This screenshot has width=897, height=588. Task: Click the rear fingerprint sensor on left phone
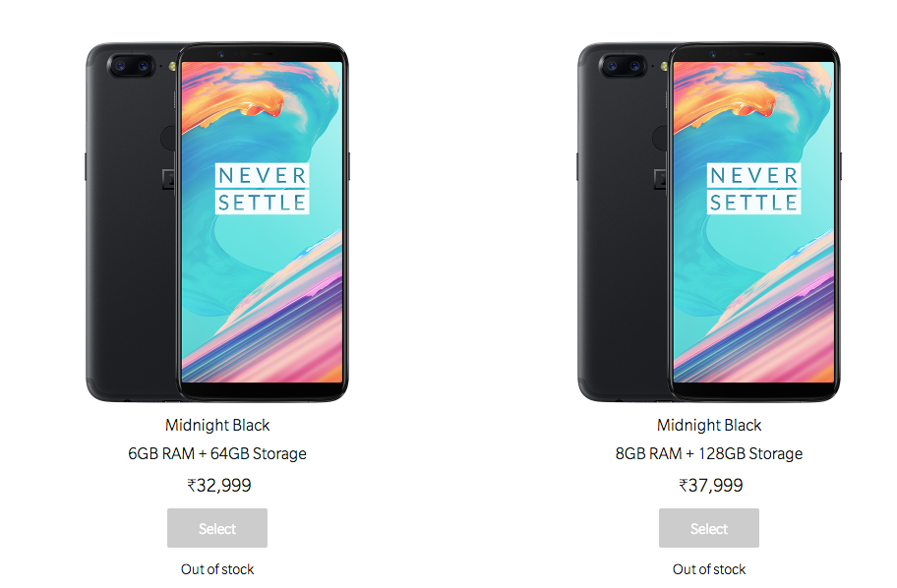click(169, 138)
